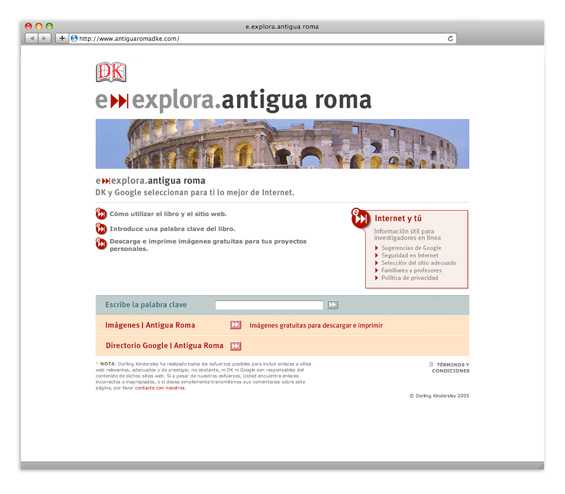This screenshot has width=565, height=494.
Task: Click the 'Internet y tú' heading
Action: point(398,218)
